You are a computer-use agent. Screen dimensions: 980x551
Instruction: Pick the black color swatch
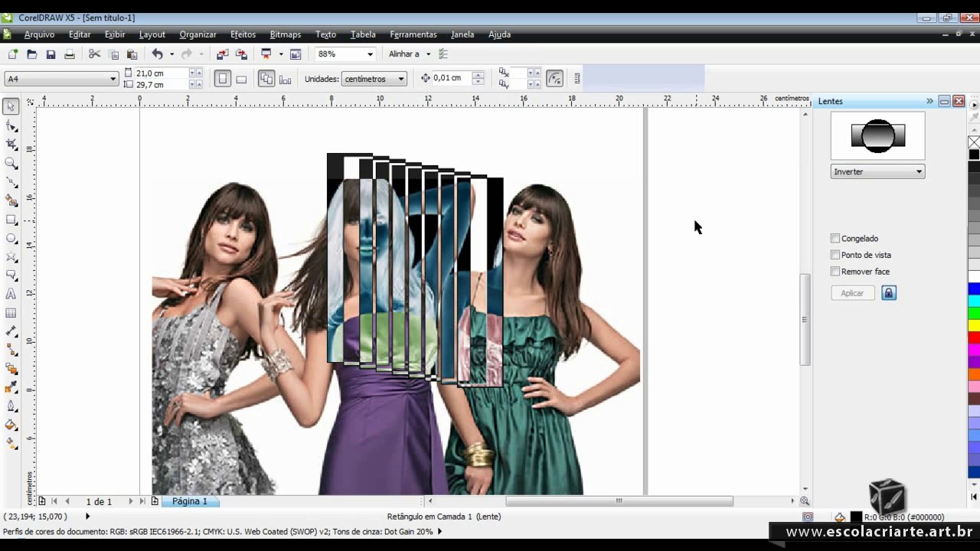click(x=974, y=155)
